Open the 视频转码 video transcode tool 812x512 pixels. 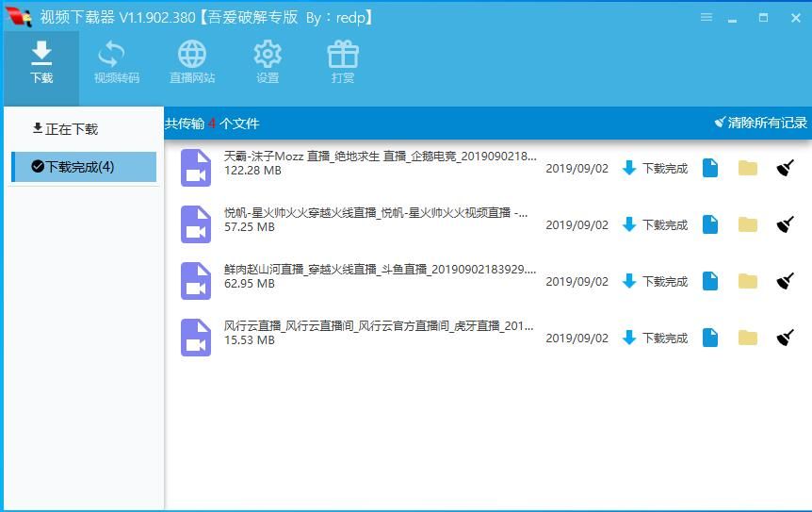click(116, 62)
